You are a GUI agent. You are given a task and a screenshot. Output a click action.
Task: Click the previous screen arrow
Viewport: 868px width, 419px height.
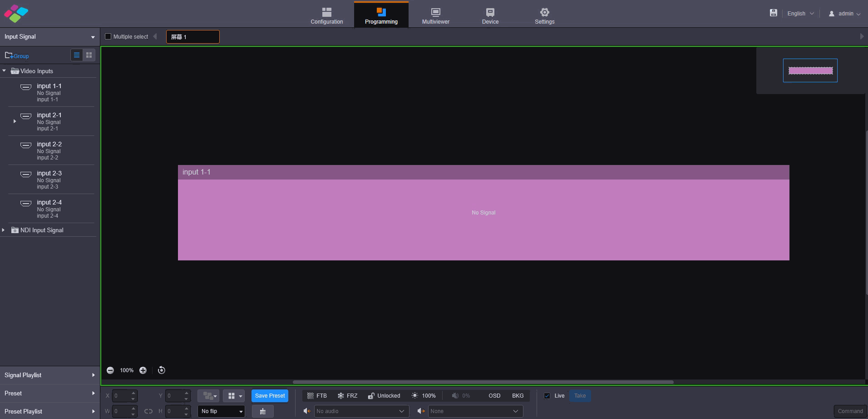[155, 36]
